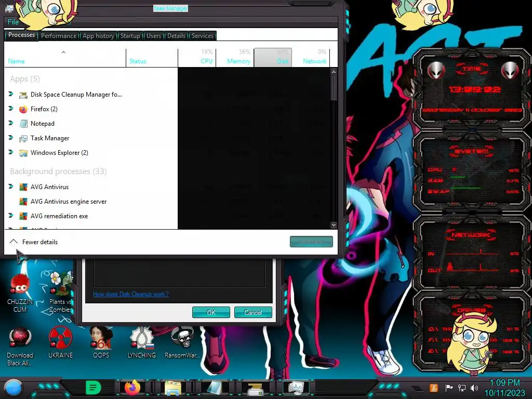Click the AVG Antivirus process icon

[23, 187]
